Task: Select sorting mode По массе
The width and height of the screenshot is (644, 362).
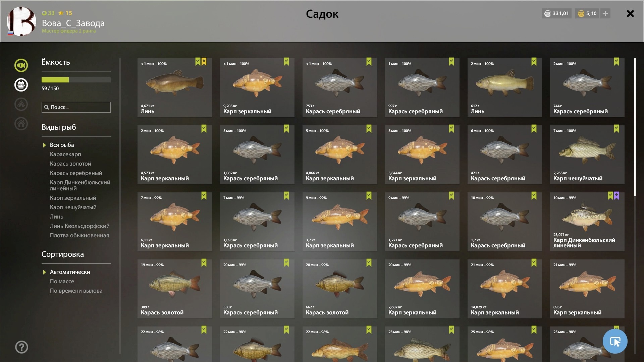Action: point(62,282)
